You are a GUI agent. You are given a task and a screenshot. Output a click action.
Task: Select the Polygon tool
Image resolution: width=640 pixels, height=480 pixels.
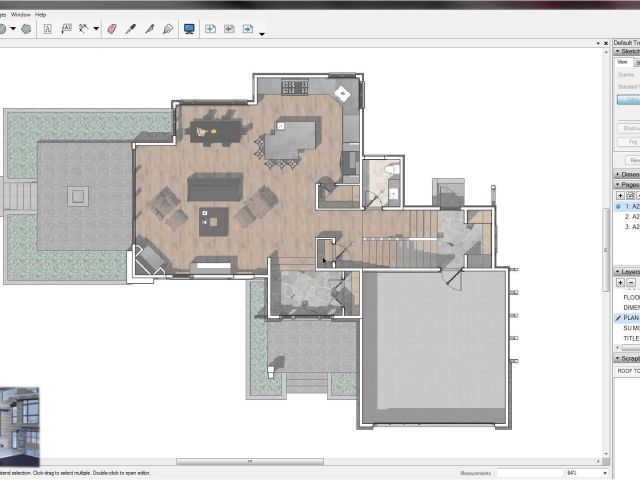pyautogui.click(x=26, y=29)
